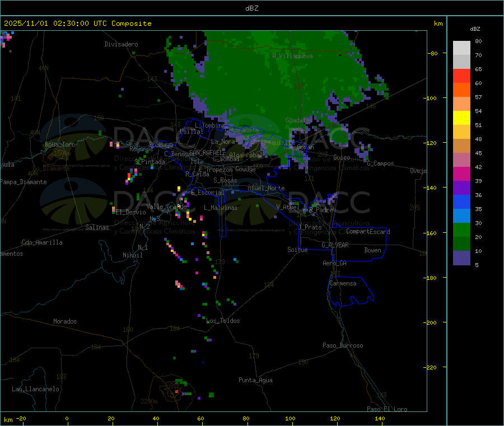Click the timestamp 2025/11/01 02:30:00 UTC Composite
Screen dimensions: 504x426
click(x=78, y=24)
